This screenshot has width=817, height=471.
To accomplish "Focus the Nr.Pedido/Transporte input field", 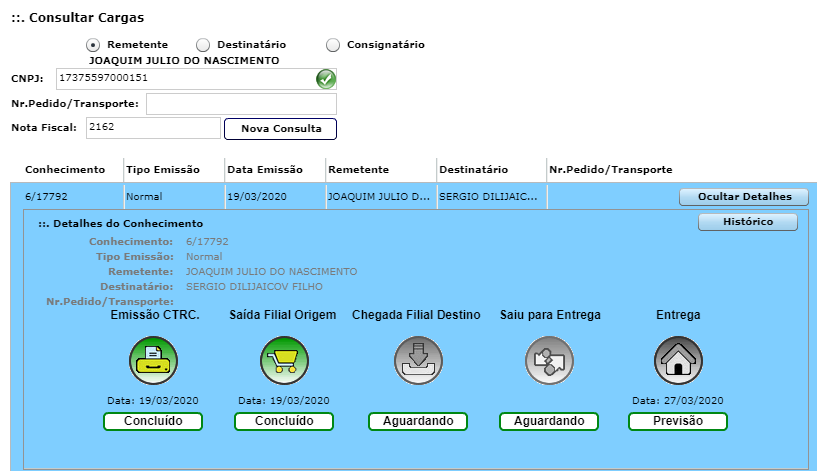I will pos(241,104).
